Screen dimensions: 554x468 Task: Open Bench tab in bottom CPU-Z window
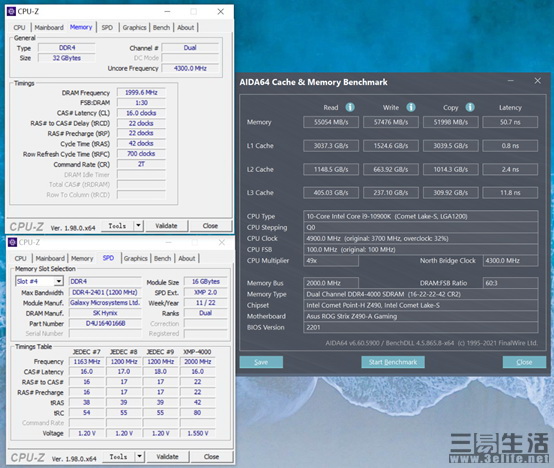tap(162, 259)
